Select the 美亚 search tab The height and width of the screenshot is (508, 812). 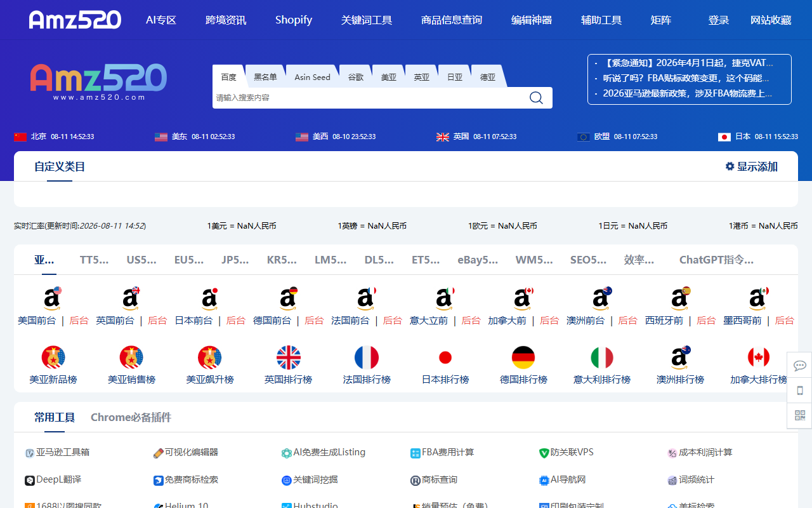388,77
